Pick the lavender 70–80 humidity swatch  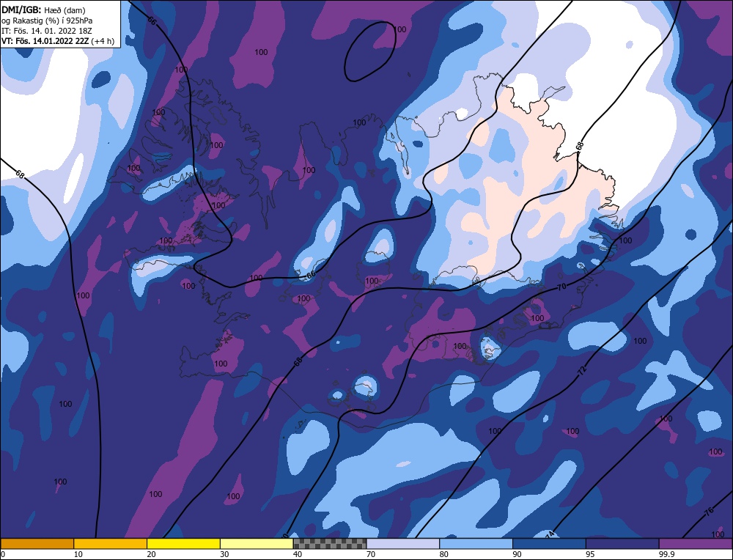click(403, 543)
